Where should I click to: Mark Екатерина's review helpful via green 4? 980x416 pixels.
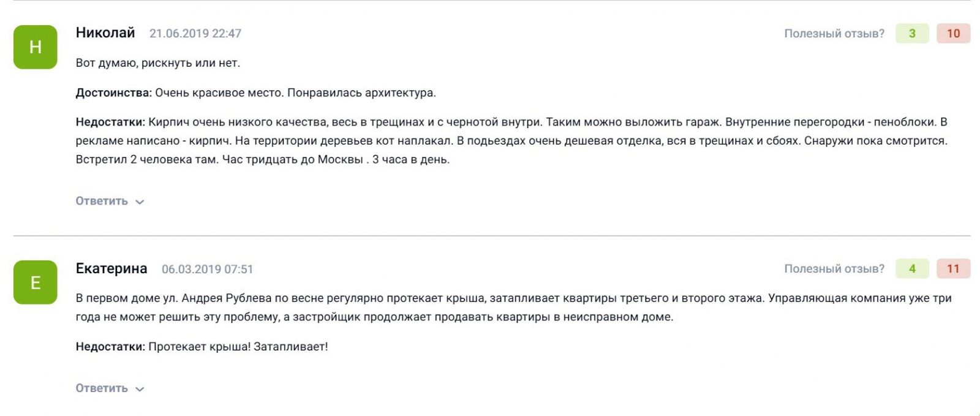(912, 268)
